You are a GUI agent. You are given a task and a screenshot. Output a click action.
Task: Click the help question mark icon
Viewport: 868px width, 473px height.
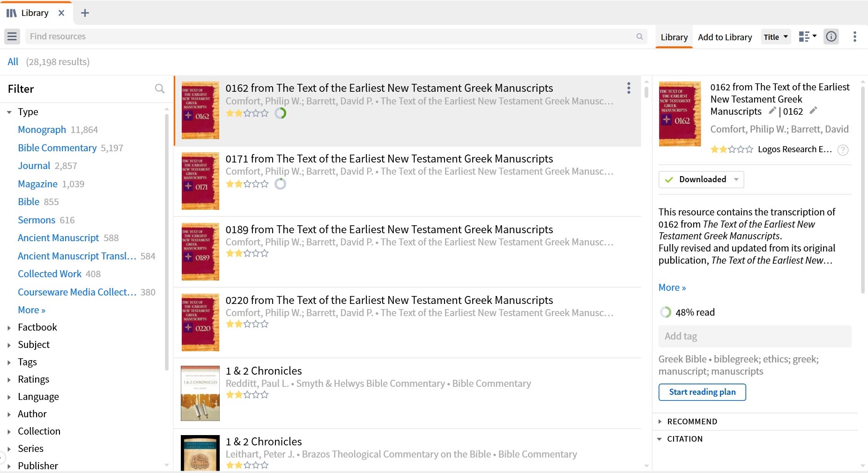tap(843, 150)
